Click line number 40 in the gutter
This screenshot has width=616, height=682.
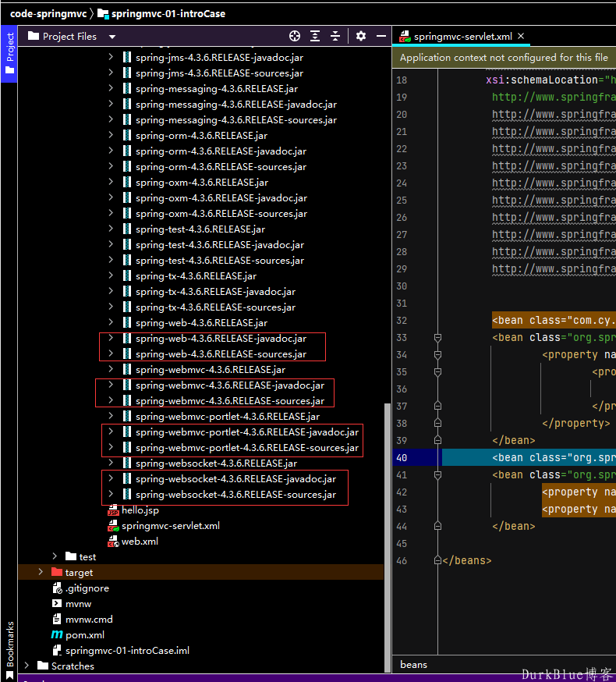pyautogui.click(x=402, y=457)
